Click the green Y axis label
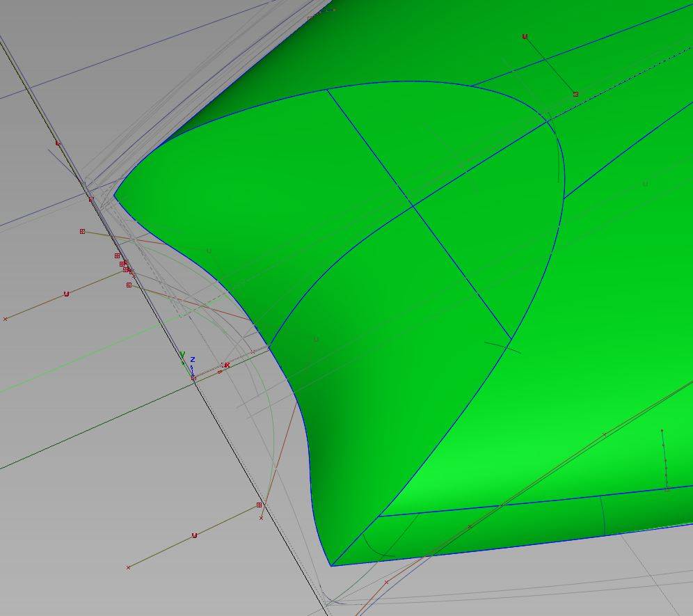Viewport: 693px width, 616px height. coord(182,355)
